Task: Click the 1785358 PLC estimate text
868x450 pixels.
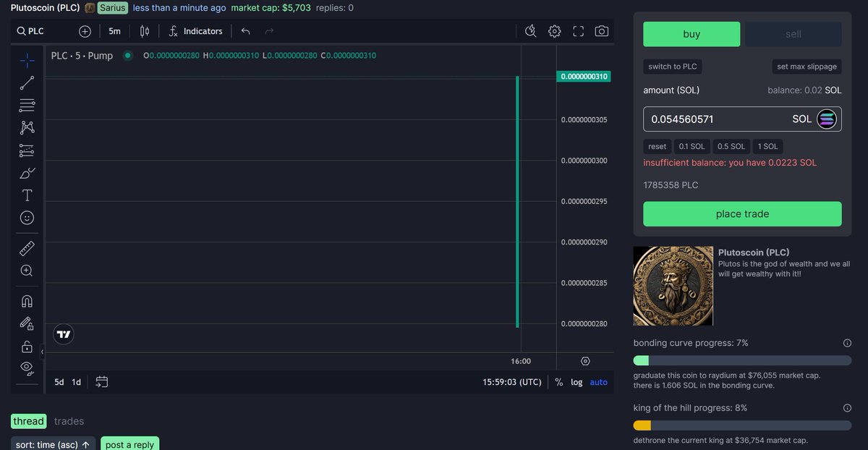Action: pos(671,185)
